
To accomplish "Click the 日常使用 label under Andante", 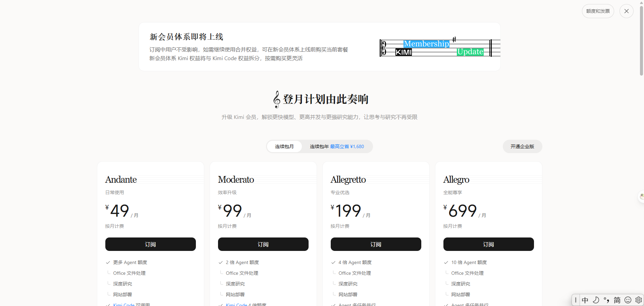I will (x=115, y=192).
